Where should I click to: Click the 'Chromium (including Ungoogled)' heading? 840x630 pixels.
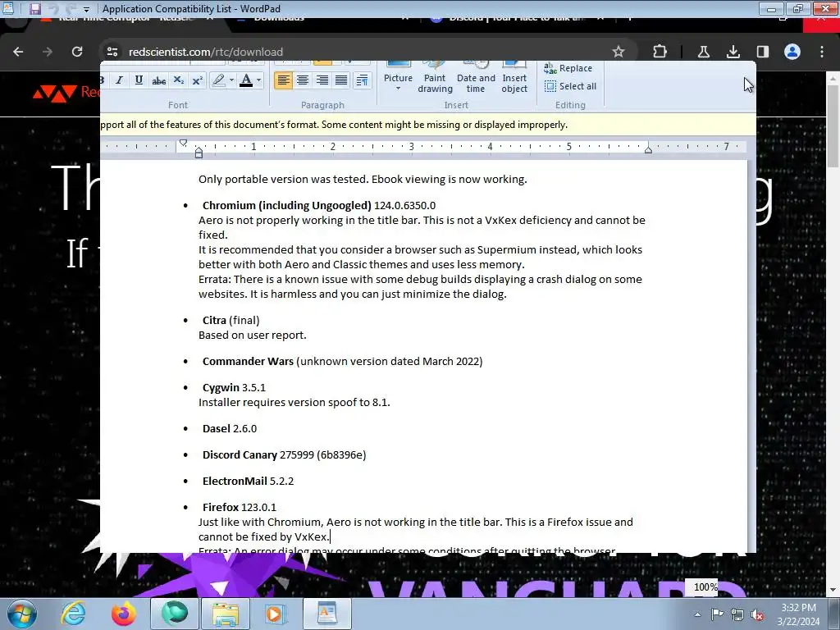286,206
